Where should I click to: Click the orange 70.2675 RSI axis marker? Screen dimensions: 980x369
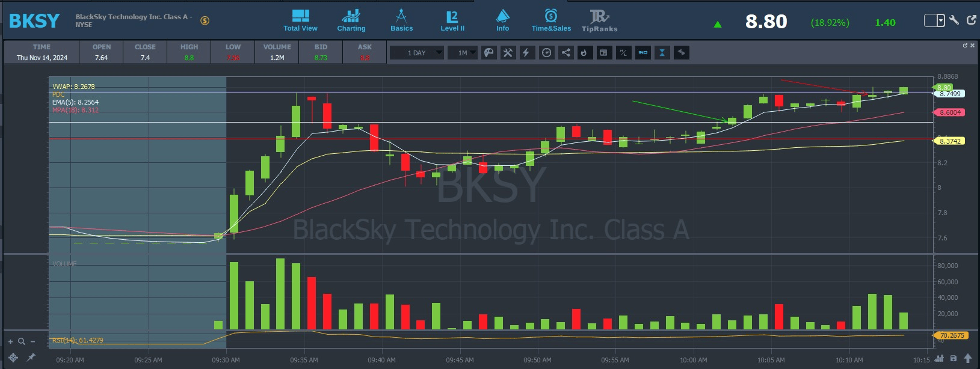[x=951, y=335]
